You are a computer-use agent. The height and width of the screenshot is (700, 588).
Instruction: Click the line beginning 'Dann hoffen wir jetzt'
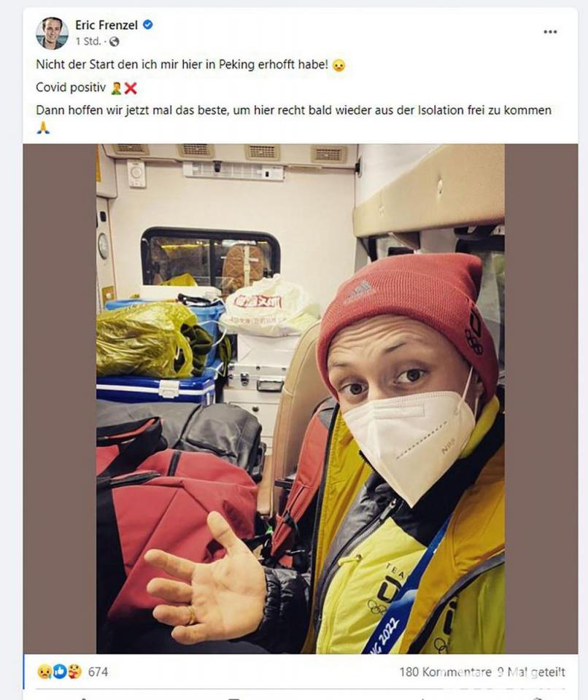click(x=293, y=110)
